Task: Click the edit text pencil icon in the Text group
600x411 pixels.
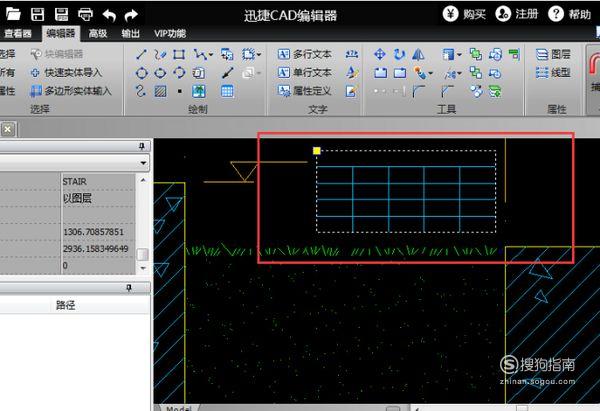Action: 352,91
